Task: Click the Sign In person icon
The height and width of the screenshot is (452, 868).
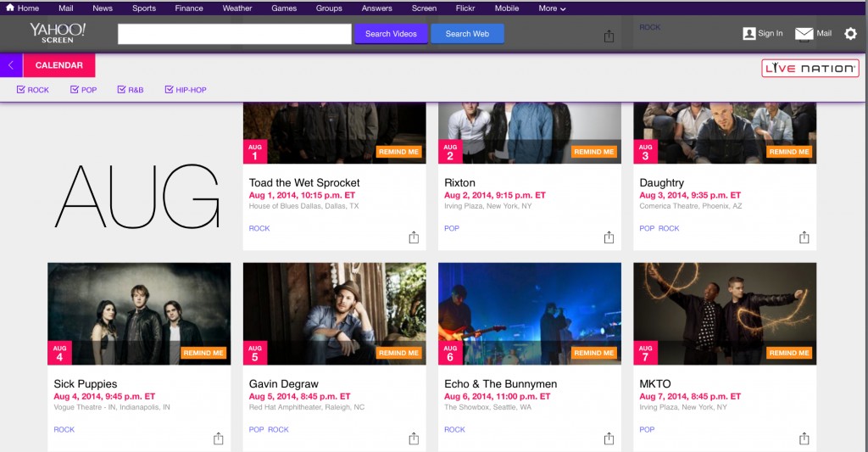Action: click(x=749, y=34)
